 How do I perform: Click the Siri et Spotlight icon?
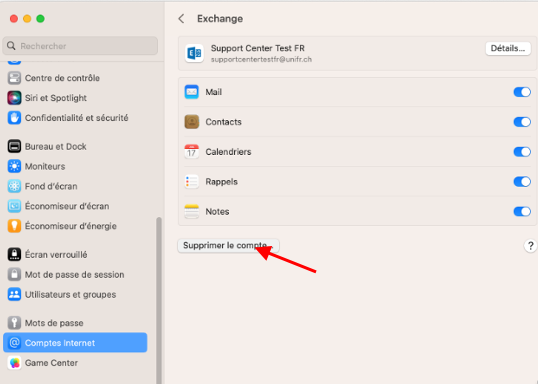tap(14, 98)
